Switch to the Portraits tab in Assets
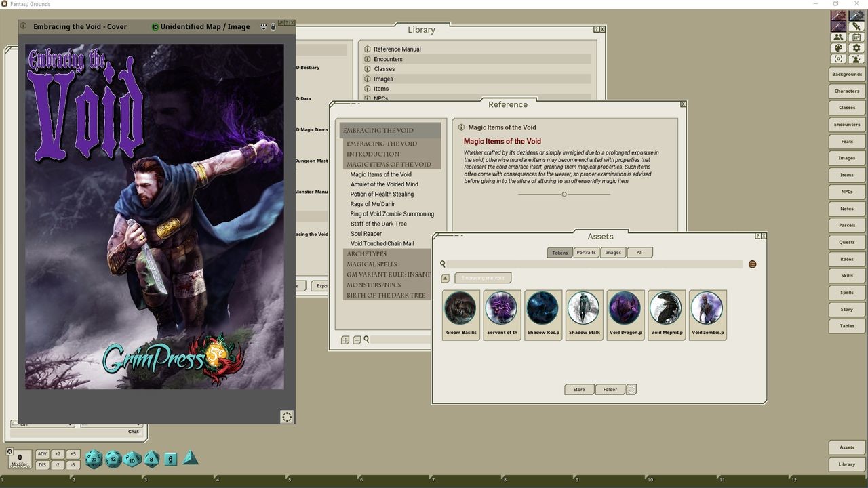Screen dimensions: 868x488 point(585,252)
